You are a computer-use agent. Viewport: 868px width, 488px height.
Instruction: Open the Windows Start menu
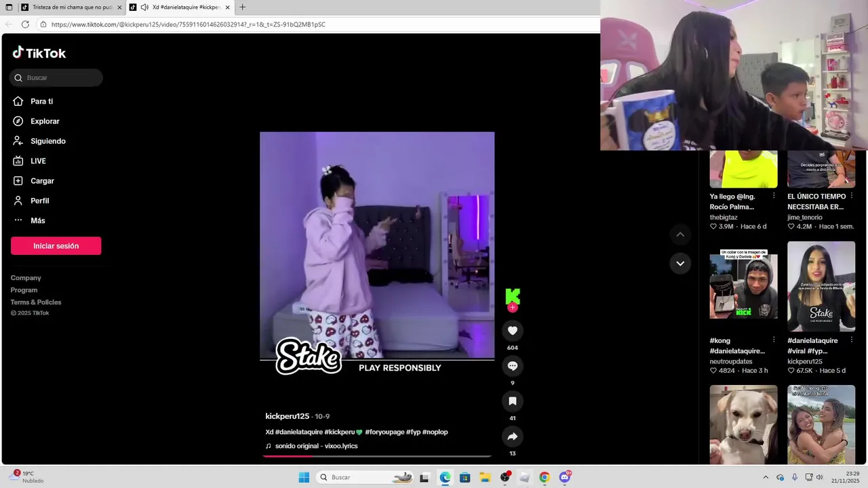304,478
